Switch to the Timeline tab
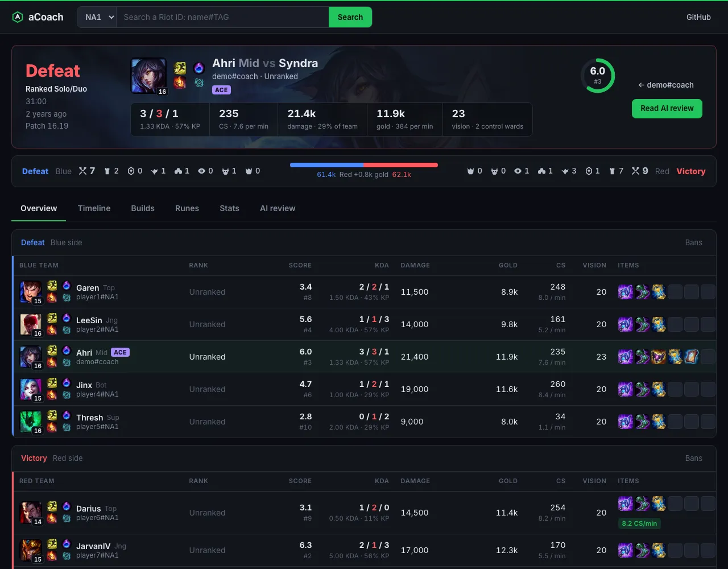The width and height of the screenshot is (728, 569). [94, 208]
